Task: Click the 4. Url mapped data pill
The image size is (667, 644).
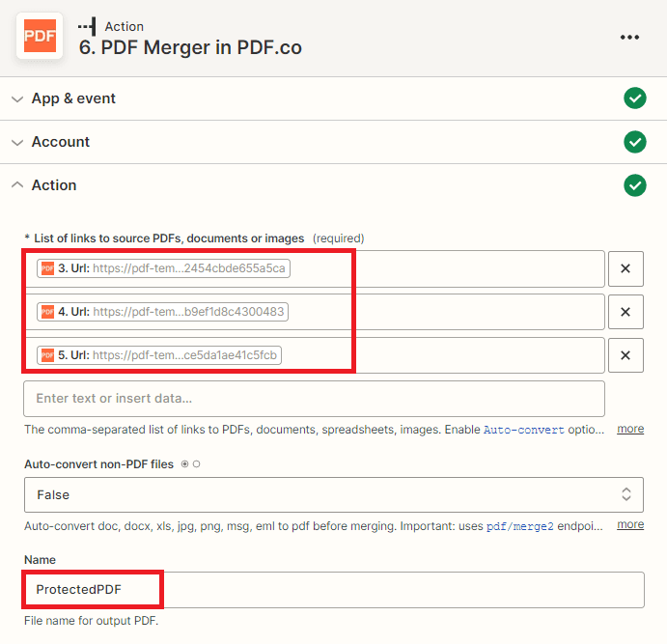Action: 162,312
